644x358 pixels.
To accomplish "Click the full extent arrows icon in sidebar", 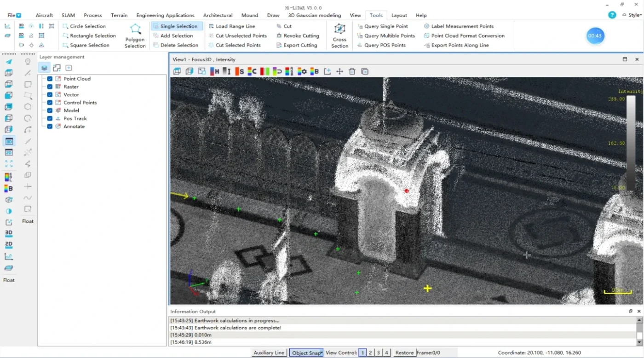I will (9, 163).
